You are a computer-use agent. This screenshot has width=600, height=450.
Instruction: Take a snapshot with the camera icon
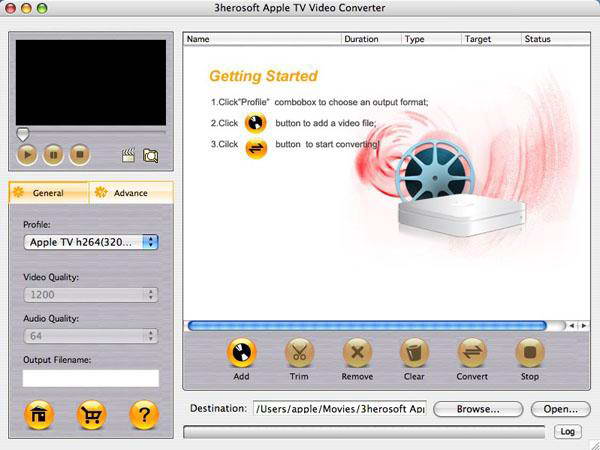(150, 155)
